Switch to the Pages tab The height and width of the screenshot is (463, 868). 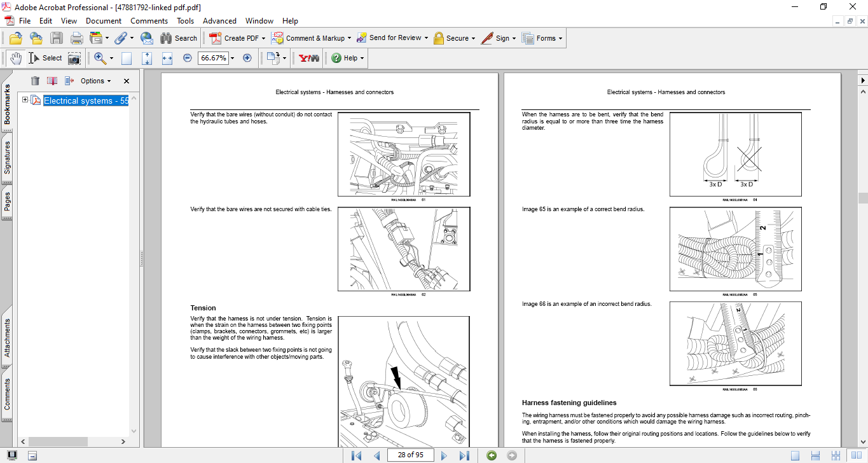coord(7,202)
